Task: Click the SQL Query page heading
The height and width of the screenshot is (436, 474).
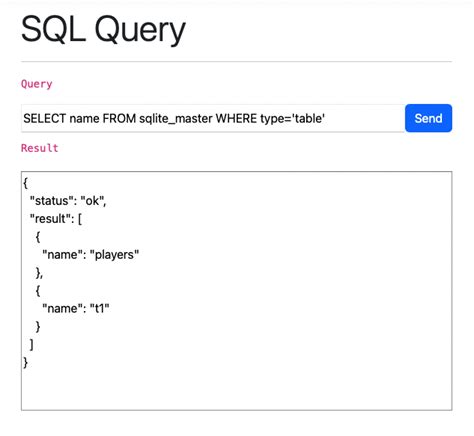Action: (103, 30)
